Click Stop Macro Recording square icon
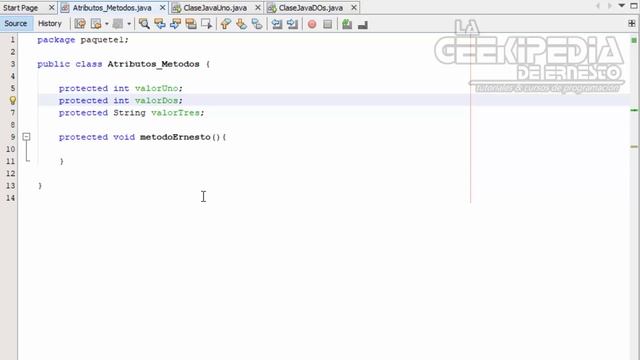Viewport: 640px width, 360px height. pos(327,24)
